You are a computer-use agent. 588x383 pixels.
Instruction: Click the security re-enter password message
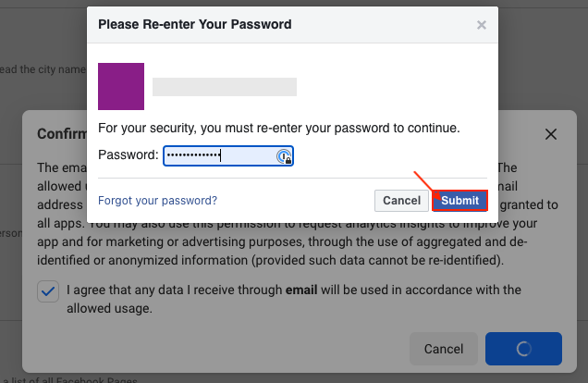(x=278, y=128)
